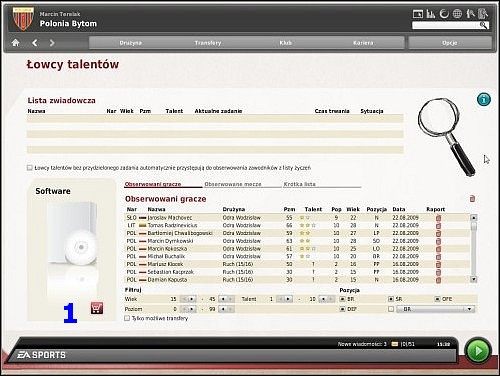Toggle the BR position filter checkbox
Image resolution: width=500 pixels, height=376 pixels.
(342, 299)
